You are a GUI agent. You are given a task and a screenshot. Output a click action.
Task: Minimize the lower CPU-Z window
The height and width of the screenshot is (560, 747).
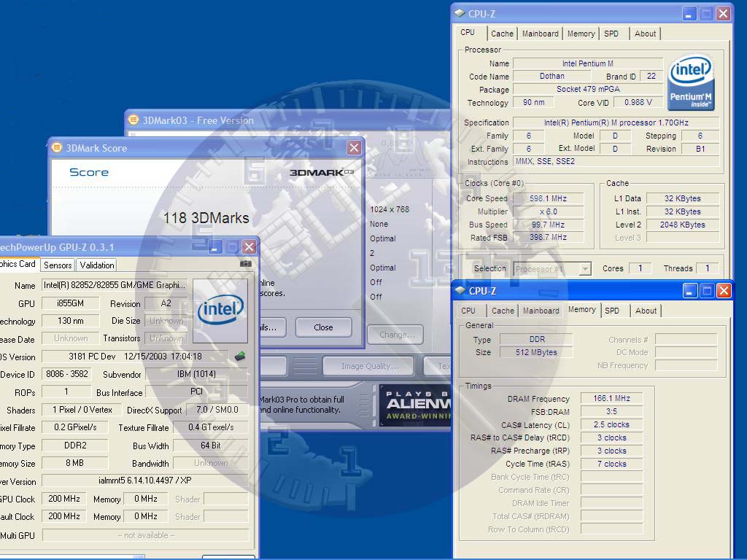(690, 290)
